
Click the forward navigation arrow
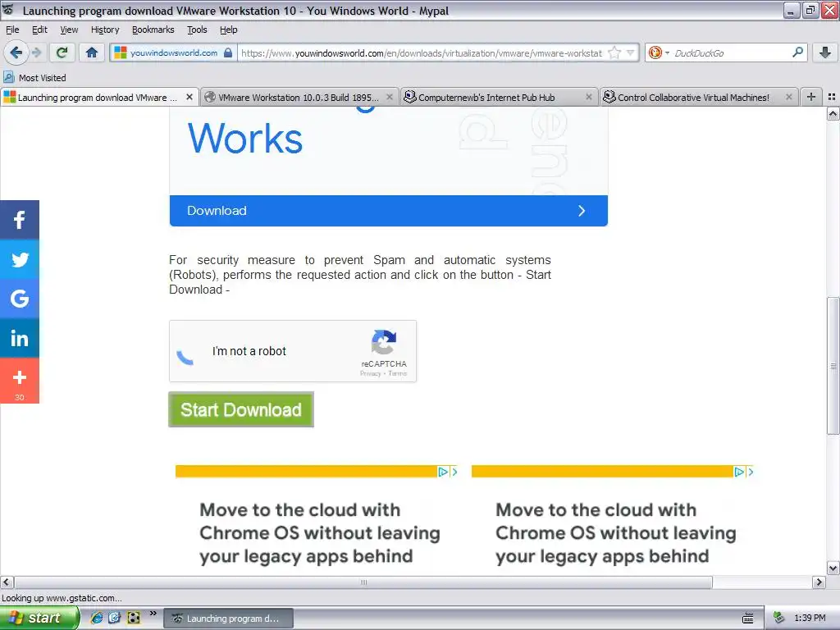pos(36,52)
